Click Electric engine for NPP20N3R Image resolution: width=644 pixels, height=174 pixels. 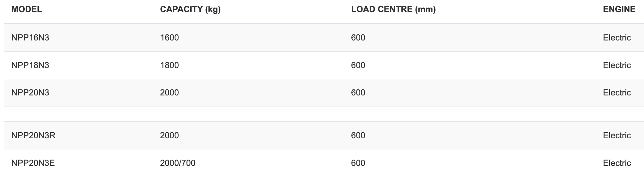[x=617, y=136]
